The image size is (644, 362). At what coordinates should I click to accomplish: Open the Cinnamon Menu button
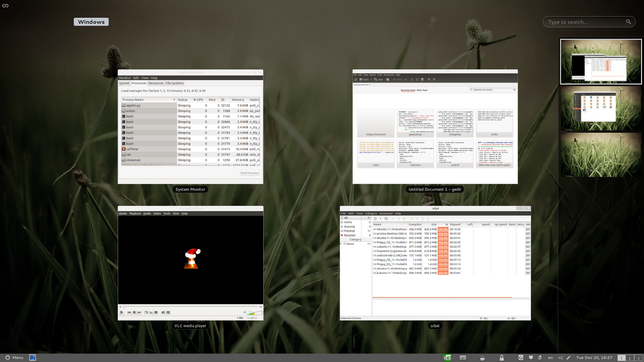(x=14, y=358)
